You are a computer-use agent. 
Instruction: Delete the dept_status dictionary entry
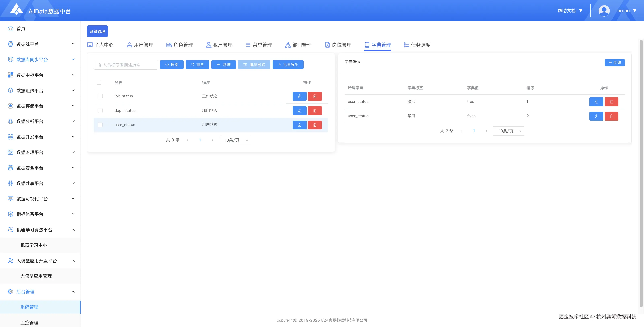315,111
